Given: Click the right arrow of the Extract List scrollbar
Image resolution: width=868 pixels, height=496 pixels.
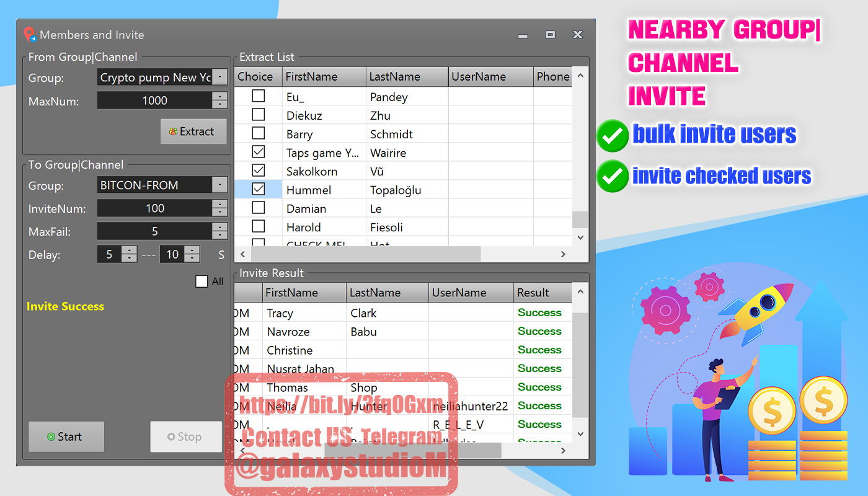Looking at the screenshot, I should tap(563, 254).
